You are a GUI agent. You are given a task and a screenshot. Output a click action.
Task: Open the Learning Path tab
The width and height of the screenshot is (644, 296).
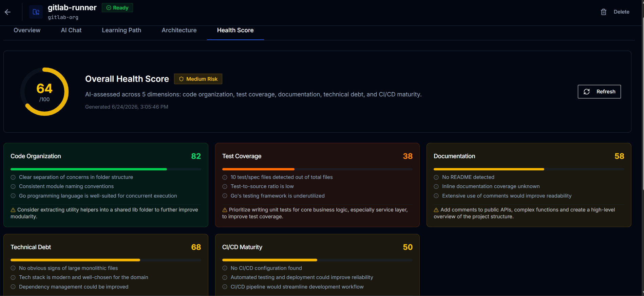121,30
